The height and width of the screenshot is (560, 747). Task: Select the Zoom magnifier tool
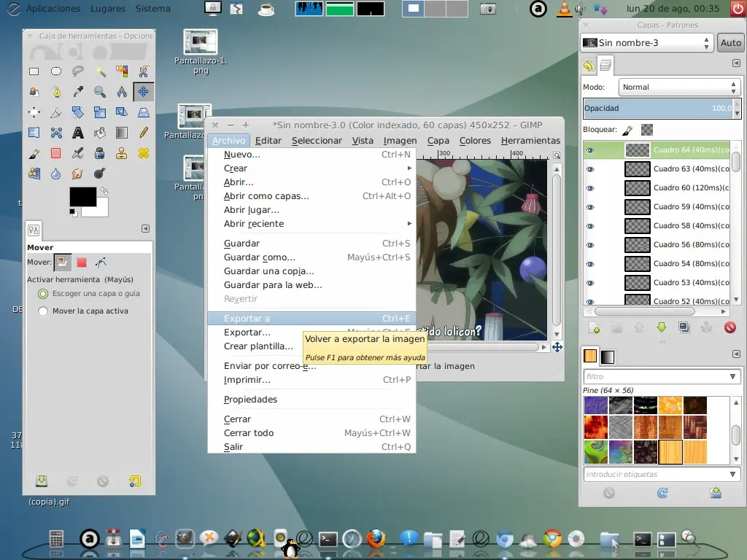coord(100,92)
